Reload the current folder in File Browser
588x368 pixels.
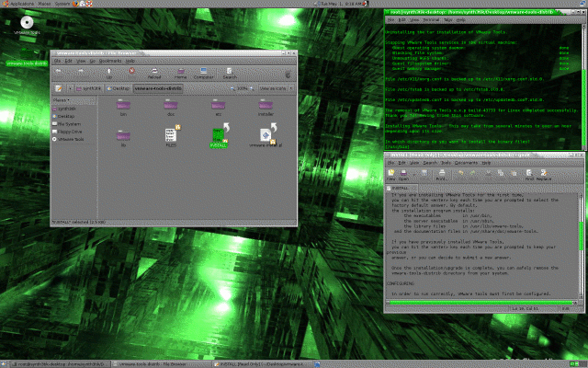[x=154, y=74]
